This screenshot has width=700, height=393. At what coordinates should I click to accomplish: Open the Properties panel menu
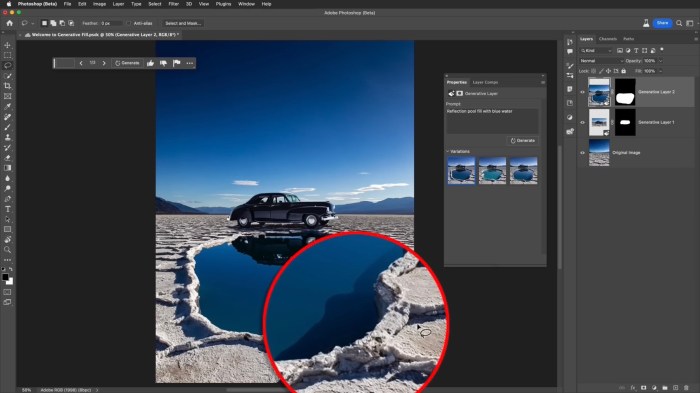pos(543,82)
